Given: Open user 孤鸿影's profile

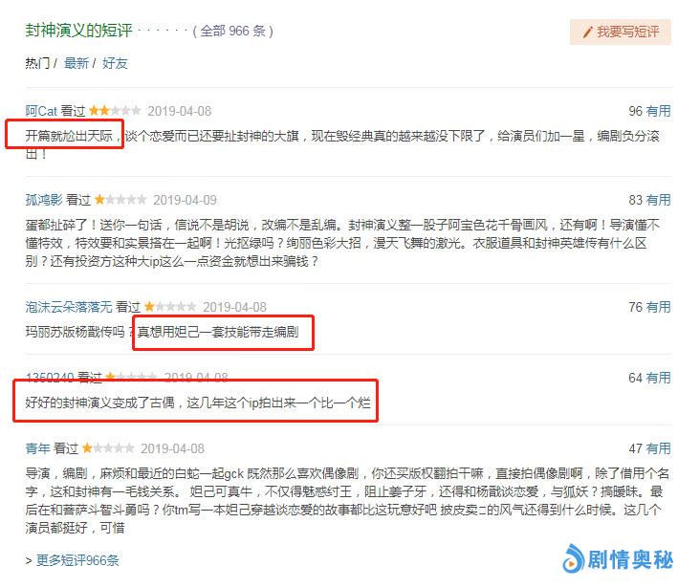Looking at the screenshot, I should pos(44,200).
